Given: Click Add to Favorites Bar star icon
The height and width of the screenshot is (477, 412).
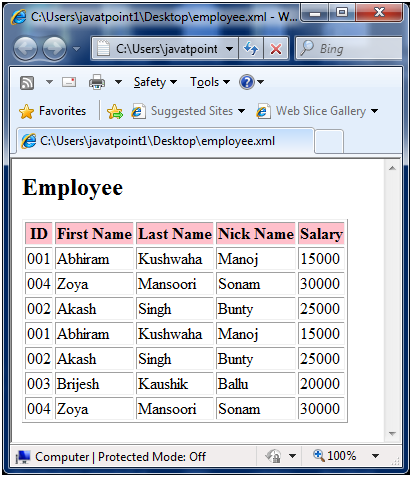Looking at the screenshot, I should click(x=115, y=111).
